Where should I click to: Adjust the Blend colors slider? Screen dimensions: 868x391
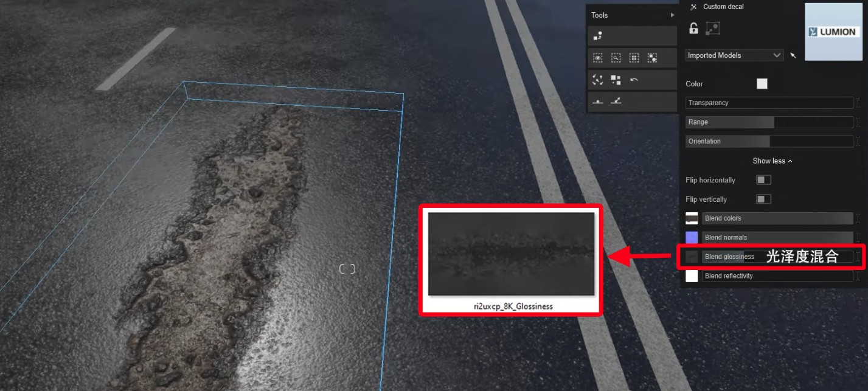(778, 218)
